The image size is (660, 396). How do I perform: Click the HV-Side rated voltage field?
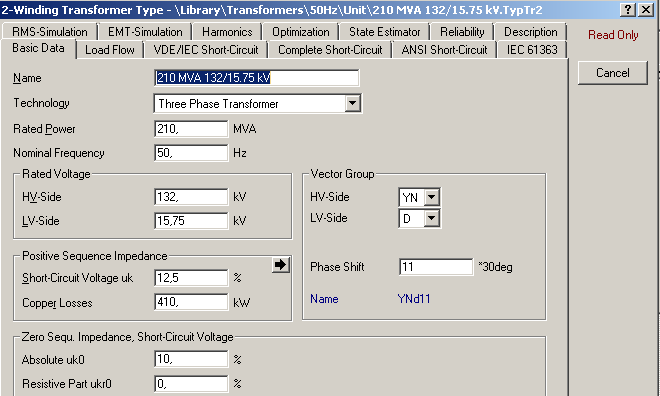pyautogui.click(x=191, y=197)
